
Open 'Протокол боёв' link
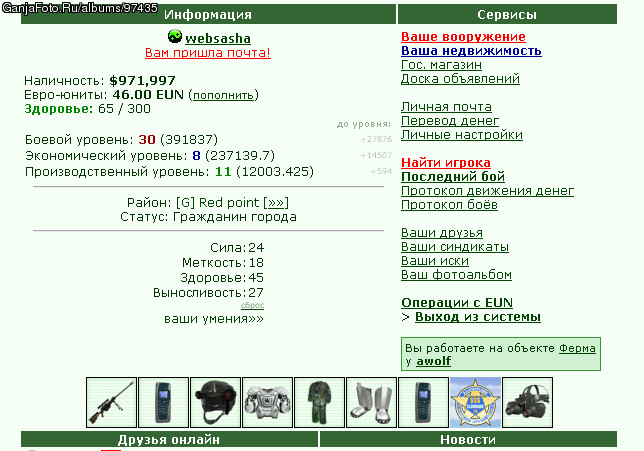[449, 205]
